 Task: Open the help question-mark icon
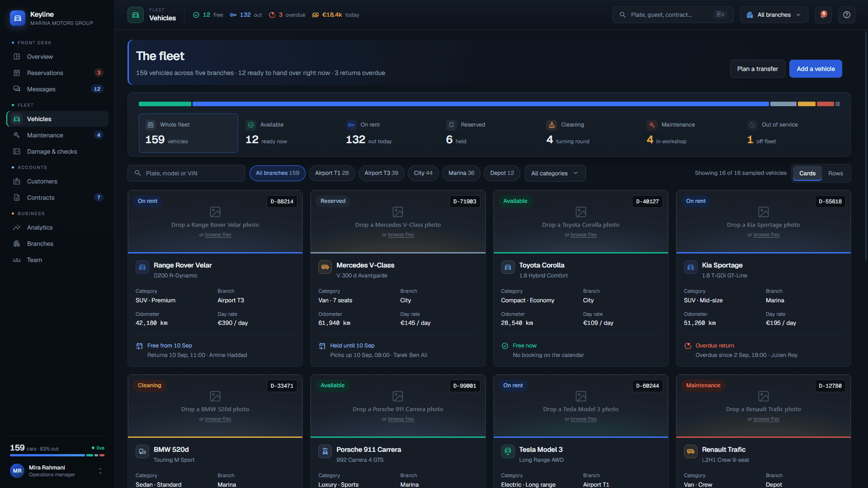(846, 15)
